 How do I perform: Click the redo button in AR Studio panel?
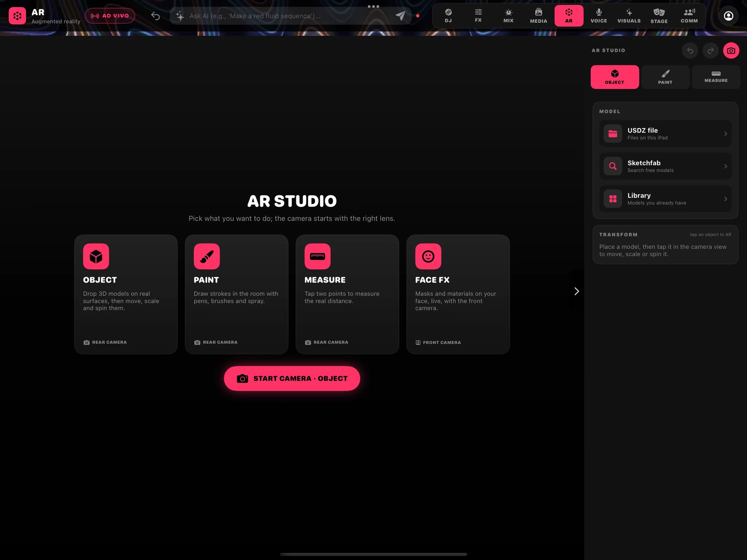pos(711,51)
